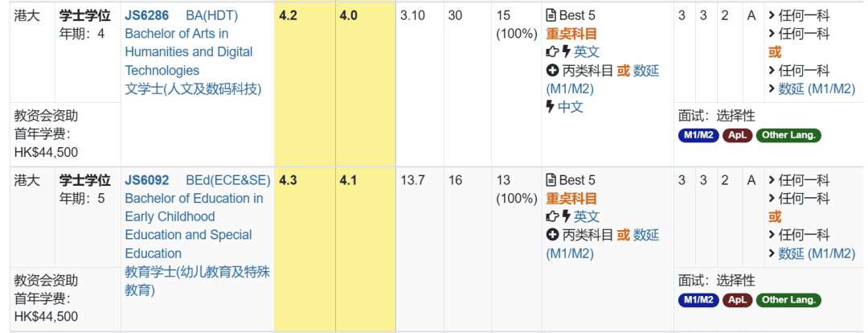Click lightning icon beside 中文 in JS6286 row
This screenshot has height=333, width=868.
551,107
